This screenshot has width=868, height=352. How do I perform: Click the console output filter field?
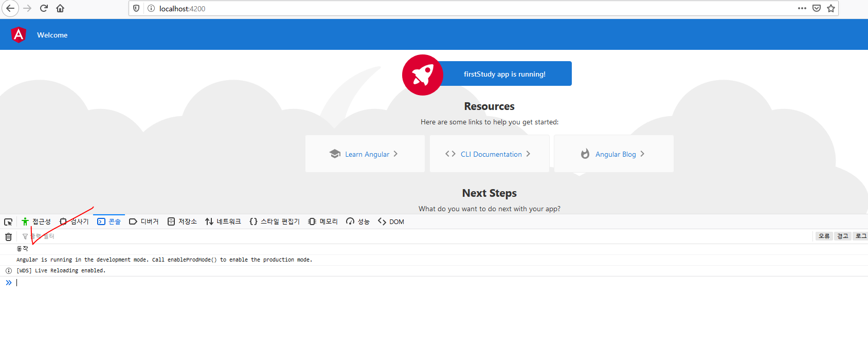pos(417,236)
